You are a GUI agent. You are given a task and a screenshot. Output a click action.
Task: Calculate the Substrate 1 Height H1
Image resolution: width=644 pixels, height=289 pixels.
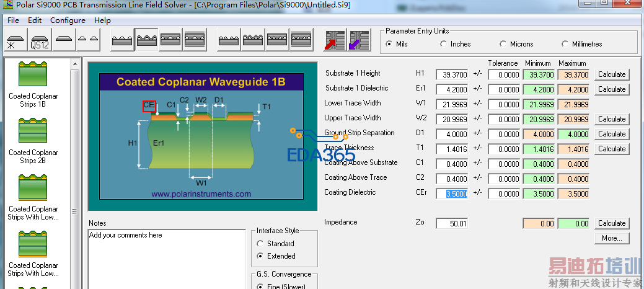point(612,74)
